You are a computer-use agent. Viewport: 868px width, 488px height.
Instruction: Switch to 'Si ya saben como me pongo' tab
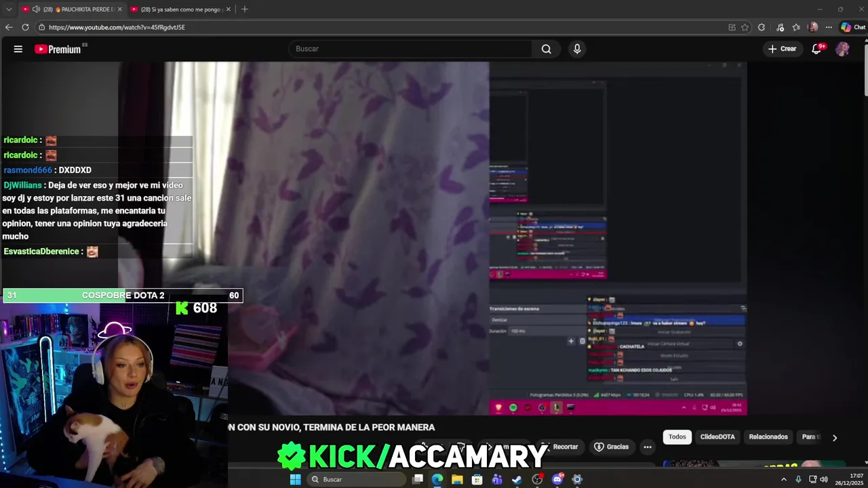[180, 9]
